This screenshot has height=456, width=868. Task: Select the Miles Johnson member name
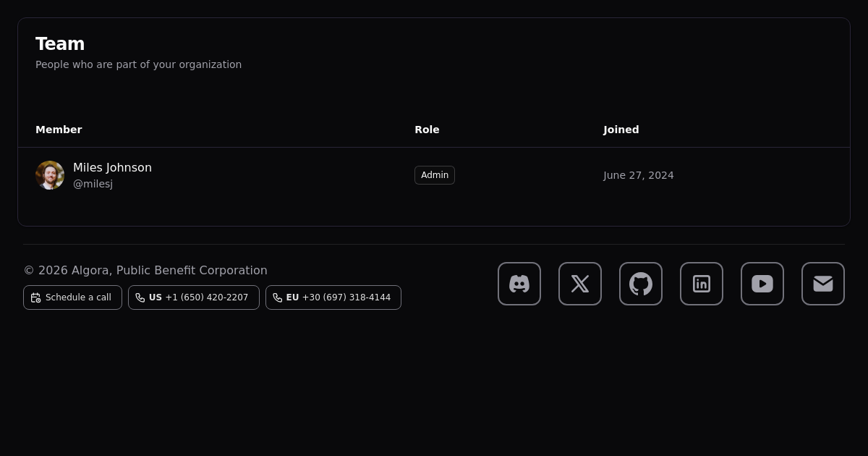112,168
